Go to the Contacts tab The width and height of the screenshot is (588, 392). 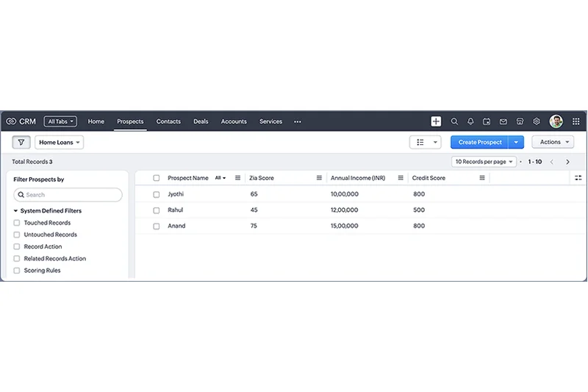[x=168, y=121]
